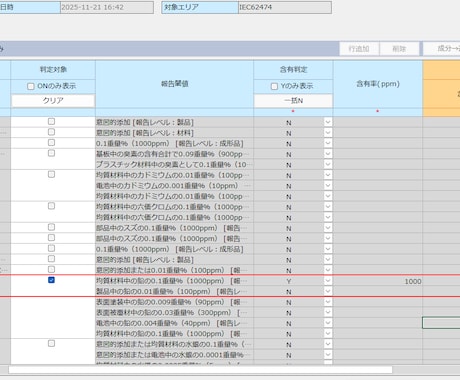
Task: Select the 表面塗装中の鉛の0.009重量%(90ppm) cell
Action: point(174,302)
